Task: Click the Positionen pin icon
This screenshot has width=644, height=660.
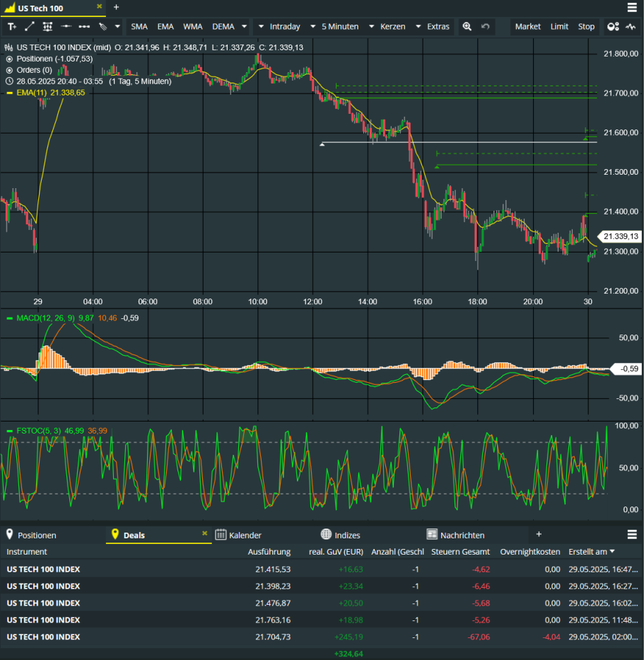Action: click(x=10, y=534)
